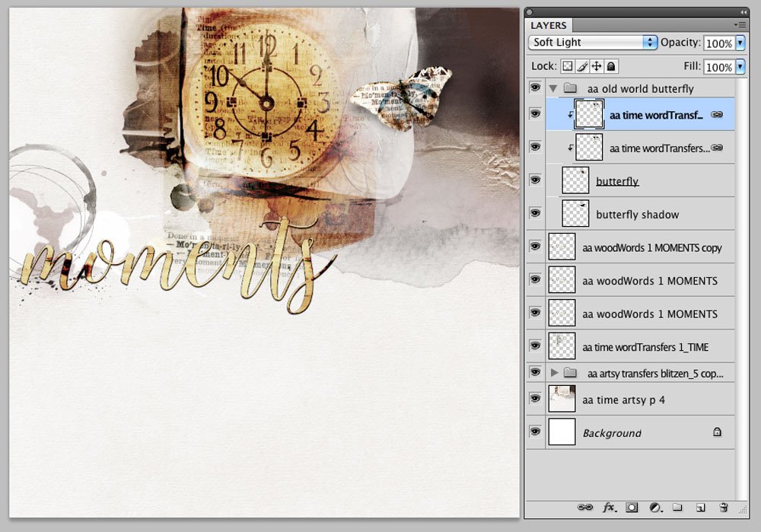The height and width of the screenshot is (532, 761).
Task: Enable Lock transparent pixels icon
Action: 568,66
